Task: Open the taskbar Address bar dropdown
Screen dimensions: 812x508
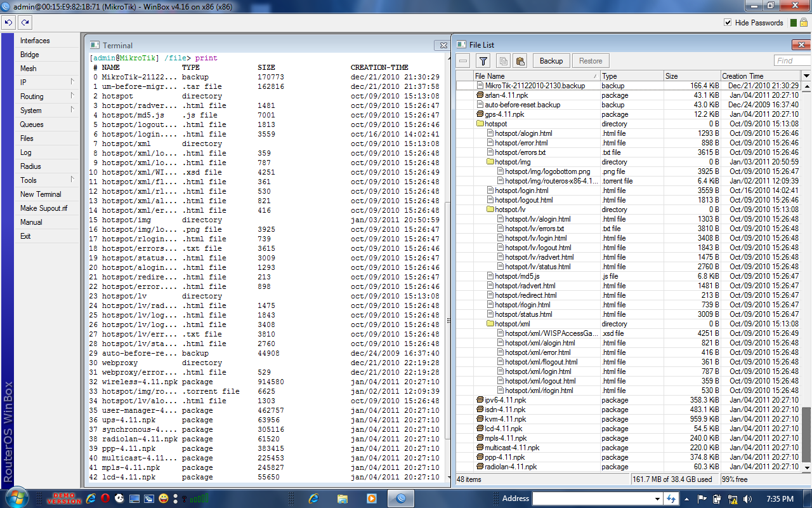Action: [657, 498]
